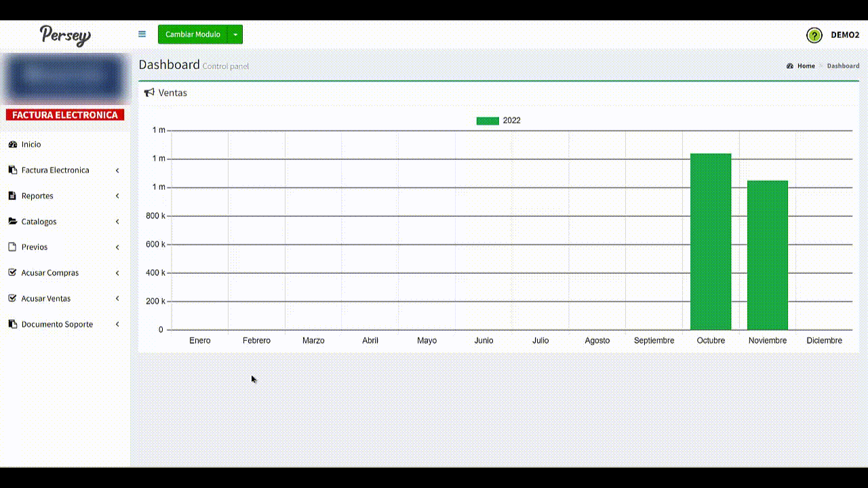Image resolution: width=868 pixels, height=488 pixels.
Task: Click the Octubre sales bar in chart
Action: (x=711, y=241)
